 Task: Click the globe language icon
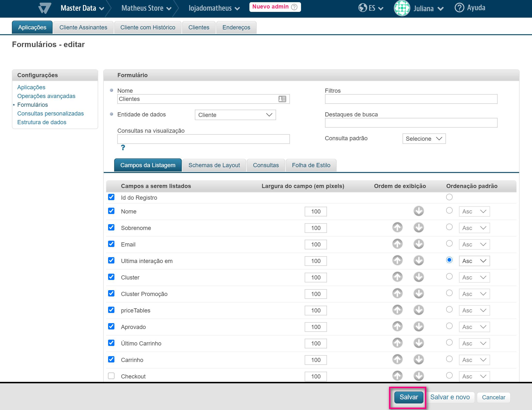pos(362,8)
